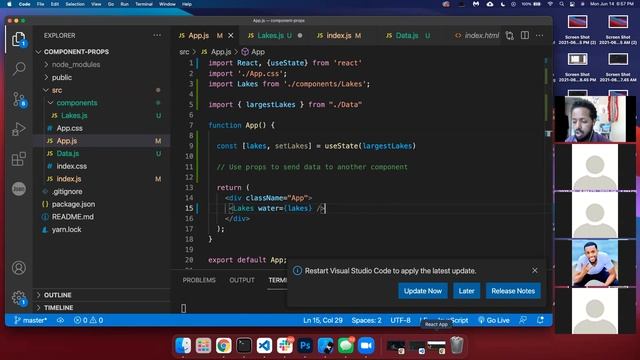The image size is (640, 360).
Task: Click the Later button
Action: pyautogui.click(x=467, y=291)
